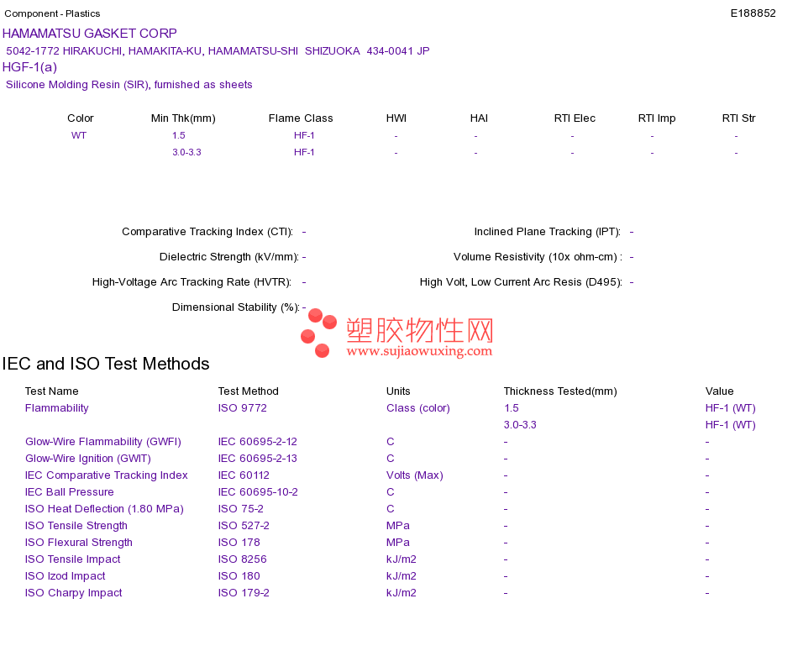
Task: Open the ISO 178 test method
Action: [x=239, y=543]
